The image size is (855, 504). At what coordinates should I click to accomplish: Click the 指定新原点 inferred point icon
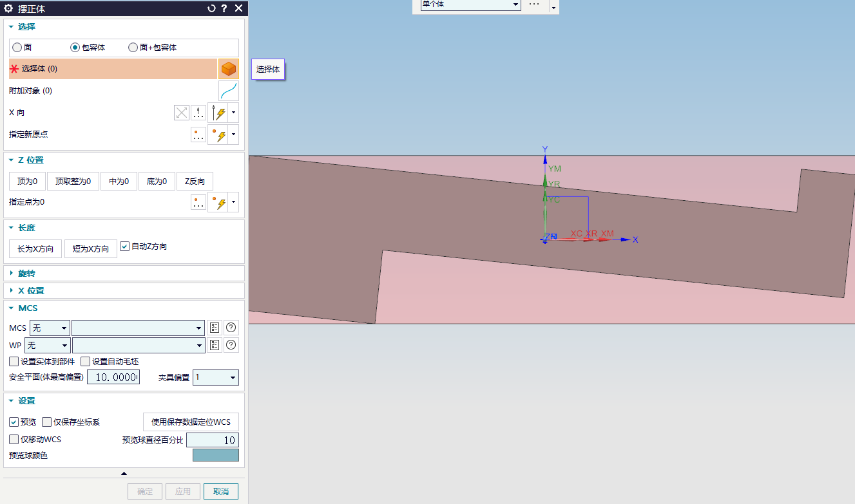coord(218,135)
